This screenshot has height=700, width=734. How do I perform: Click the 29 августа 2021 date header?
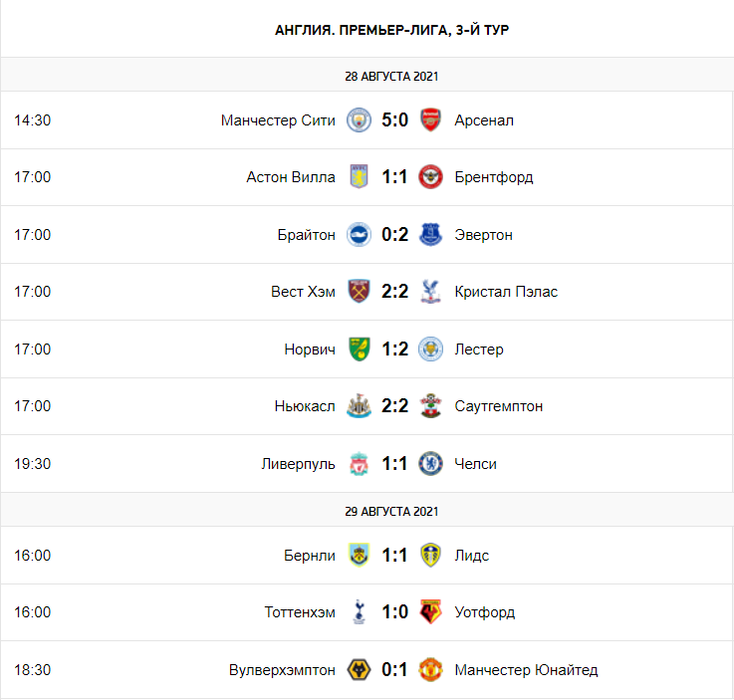coord(391,512)
